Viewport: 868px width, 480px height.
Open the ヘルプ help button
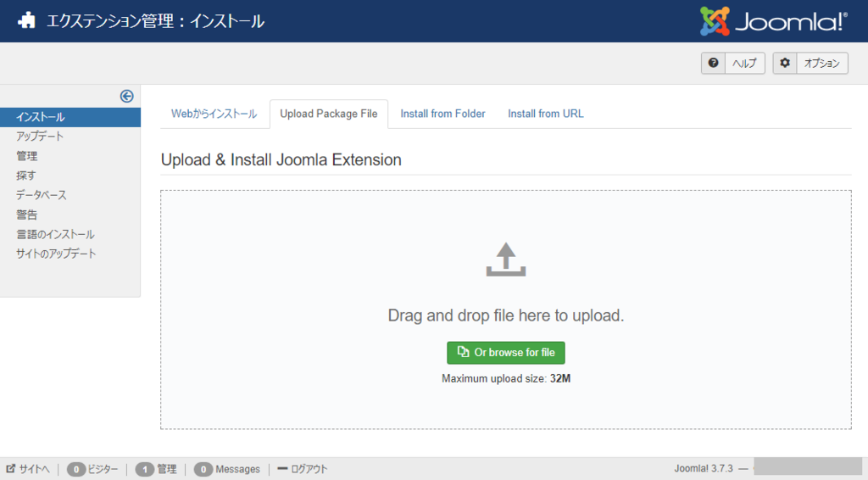(733, 63)
